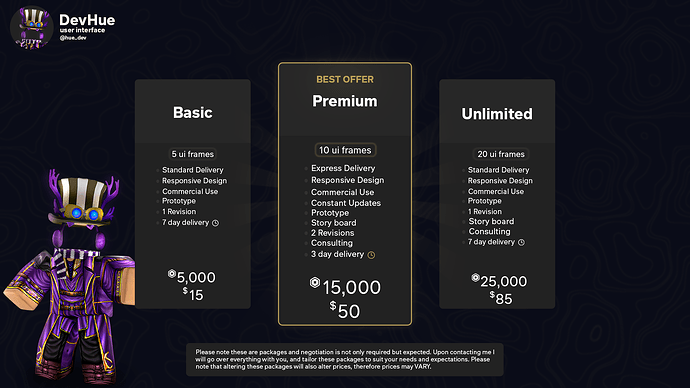
Task: Click the gold clock icon beside 3 day delivery
Action: point(371,255)
